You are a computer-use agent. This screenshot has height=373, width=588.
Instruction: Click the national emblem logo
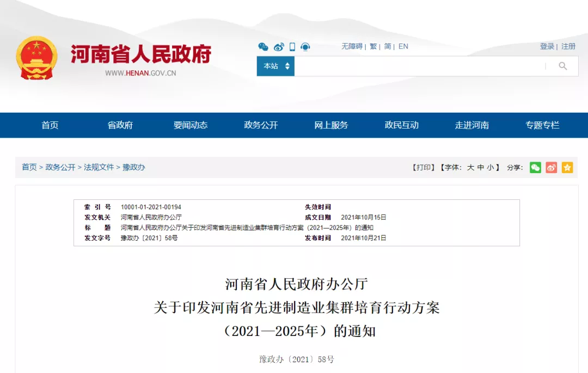coord(36,57)
